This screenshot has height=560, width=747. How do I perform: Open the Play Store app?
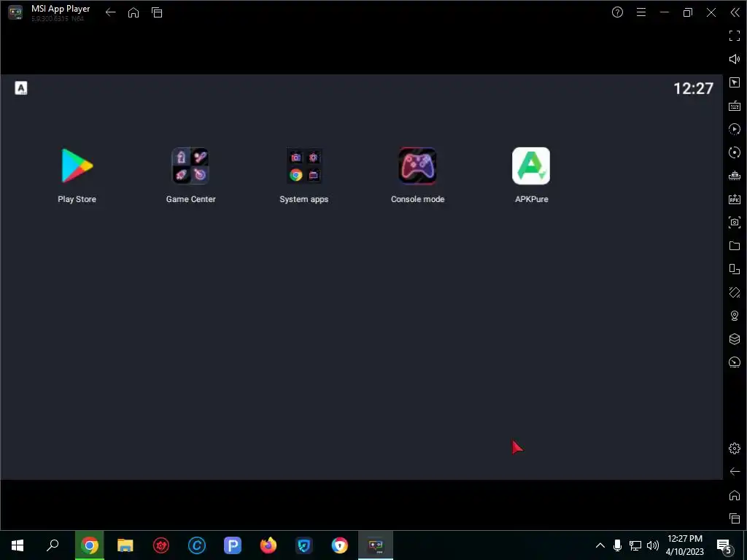[x=77, y=166]
